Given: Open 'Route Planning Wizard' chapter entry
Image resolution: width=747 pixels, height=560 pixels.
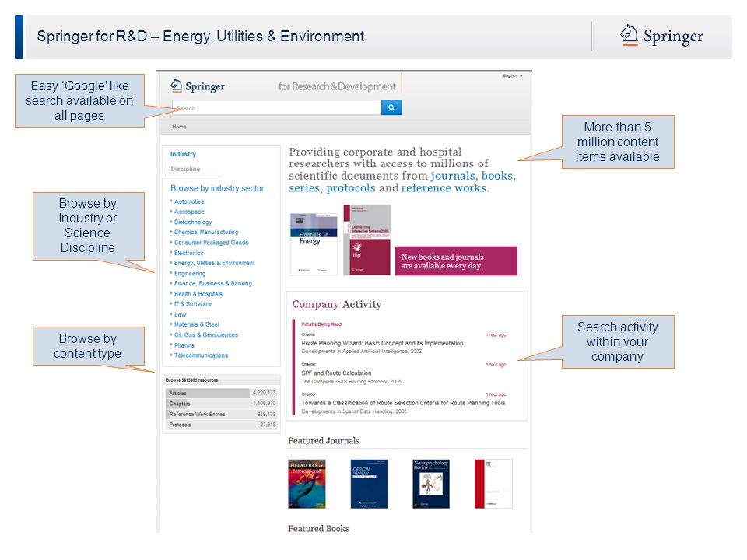Looking at the screenshot, I should 382,343.
